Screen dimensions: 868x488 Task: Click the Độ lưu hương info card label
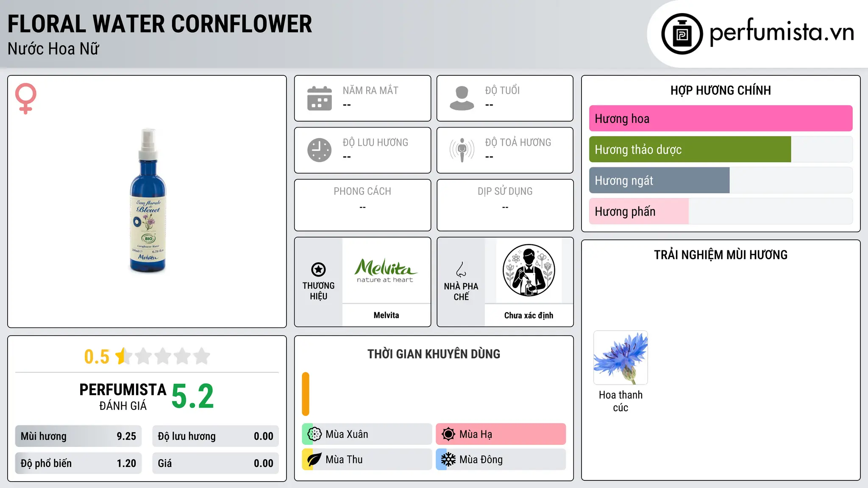(376, 142)
